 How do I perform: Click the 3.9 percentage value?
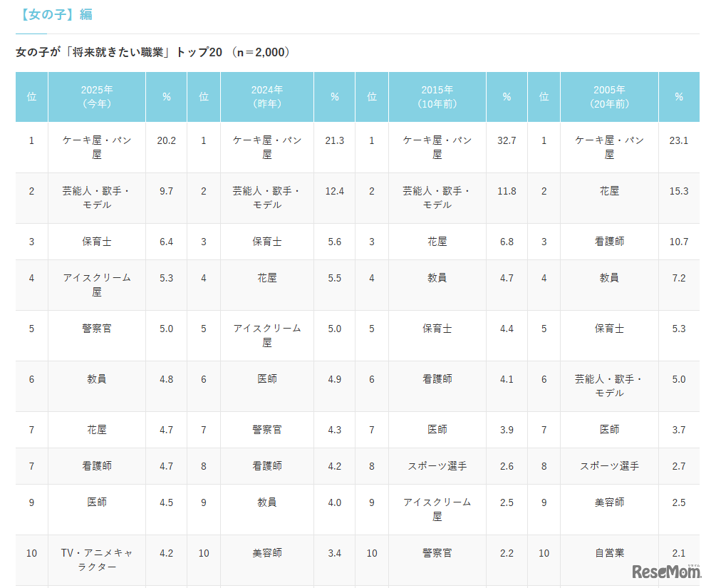507,430
